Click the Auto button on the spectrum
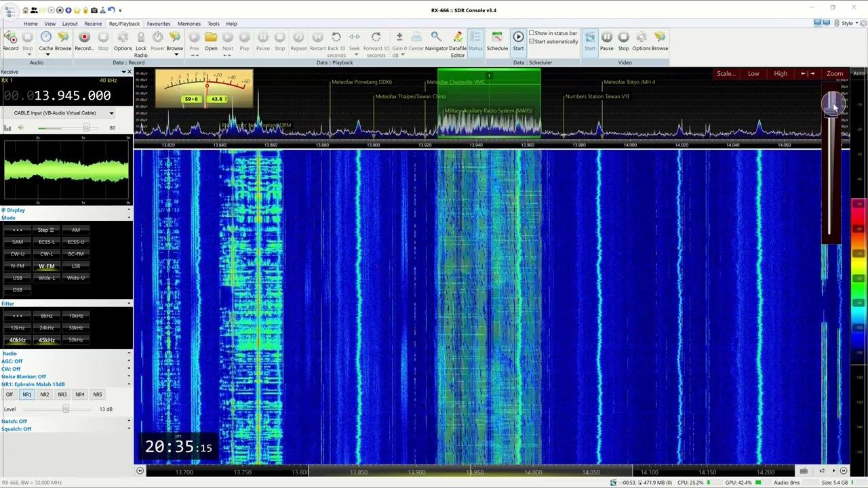The image size is (868, 488). pos(859,73)
